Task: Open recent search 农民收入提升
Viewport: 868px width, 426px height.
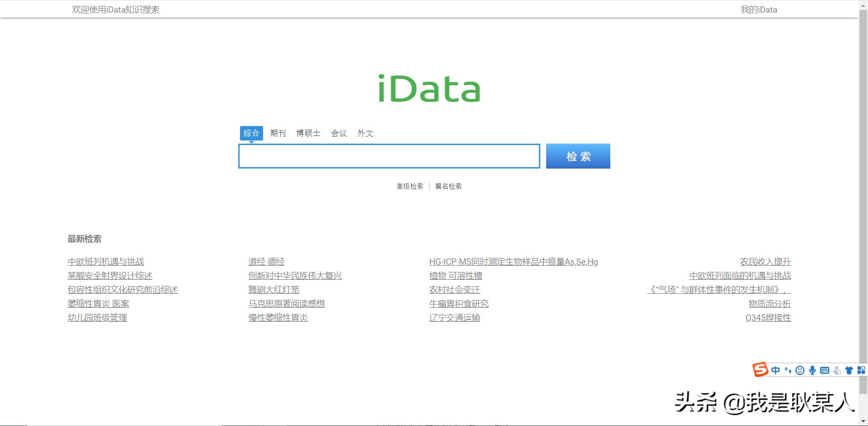Action: click(765, 262)
